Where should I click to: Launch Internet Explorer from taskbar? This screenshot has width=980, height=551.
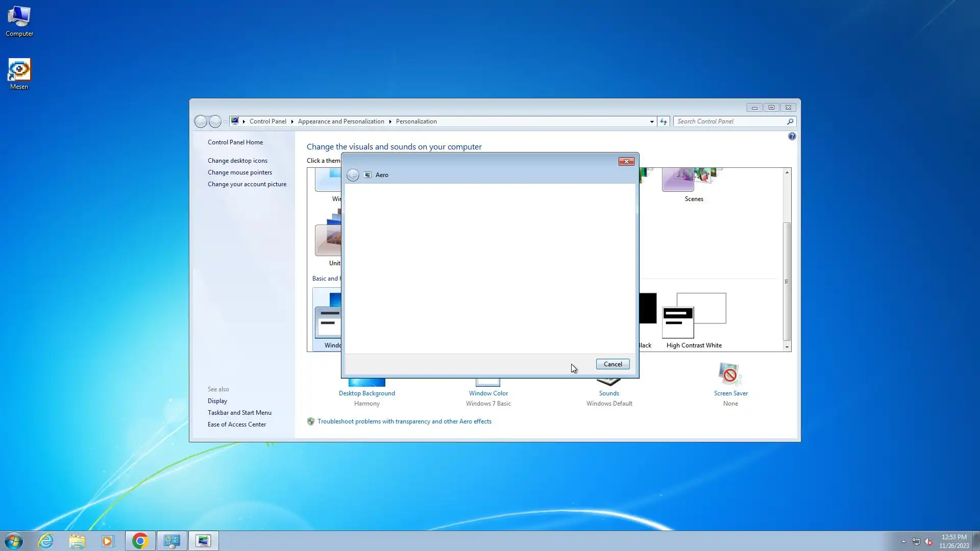[46, 541]
